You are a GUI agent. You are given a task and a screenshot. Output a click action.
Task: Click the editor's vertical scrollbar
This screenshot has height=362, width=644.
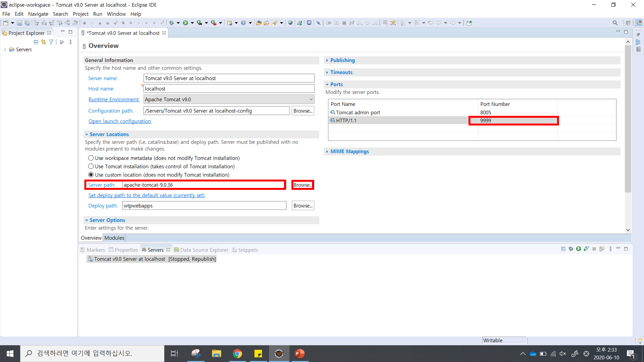[628, 119]
